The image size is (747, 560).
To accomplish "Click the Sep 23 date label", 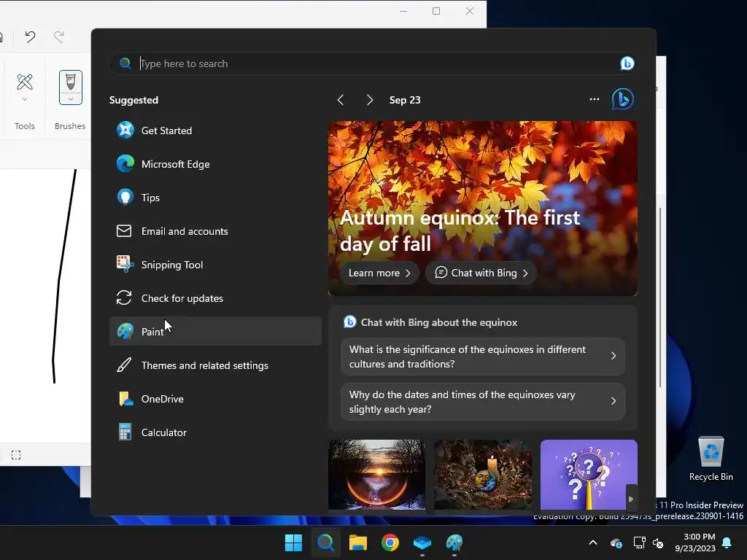I will point(405,100).
